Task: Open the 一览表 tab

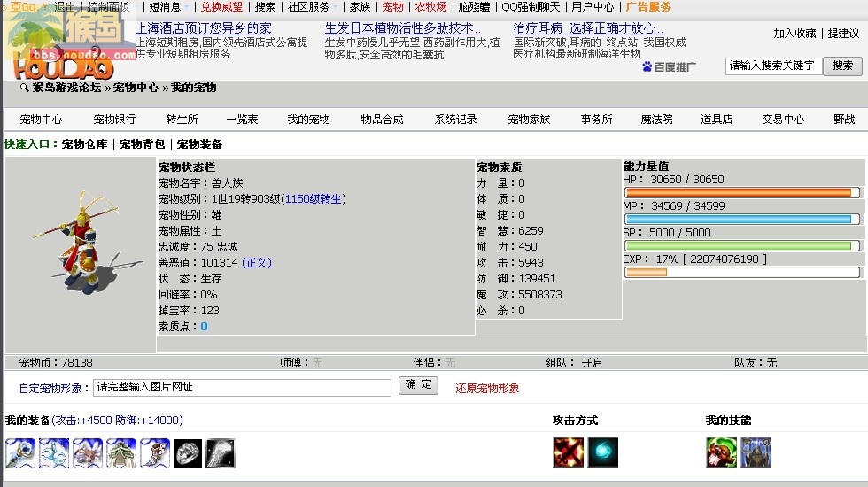Action: click(242, 119)
